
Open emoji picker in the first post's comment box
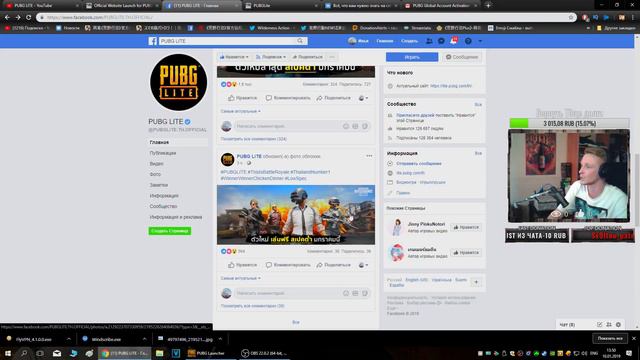[x=346, y=126]
